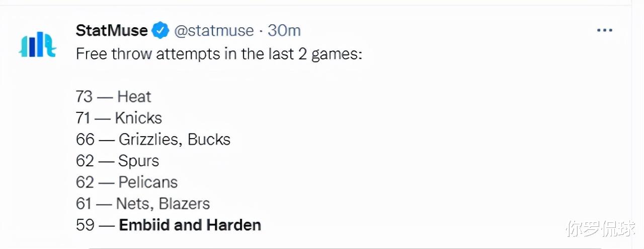Click the blue verified badge
The image size is (644, 249).
pyautogui.click(x=160, y=31)
